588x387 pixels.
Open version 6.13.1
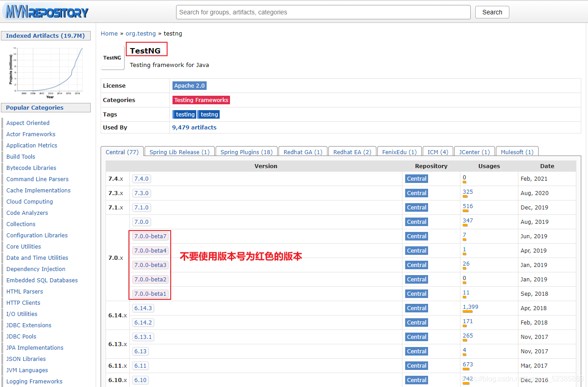point(143,337)
